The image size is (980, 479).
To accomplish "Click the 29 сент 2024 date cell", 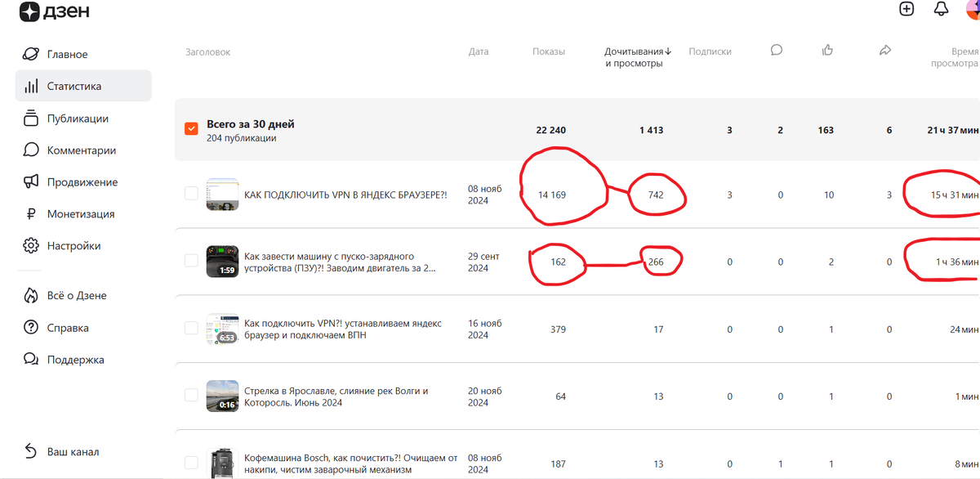I will click(x=483, y=262).
